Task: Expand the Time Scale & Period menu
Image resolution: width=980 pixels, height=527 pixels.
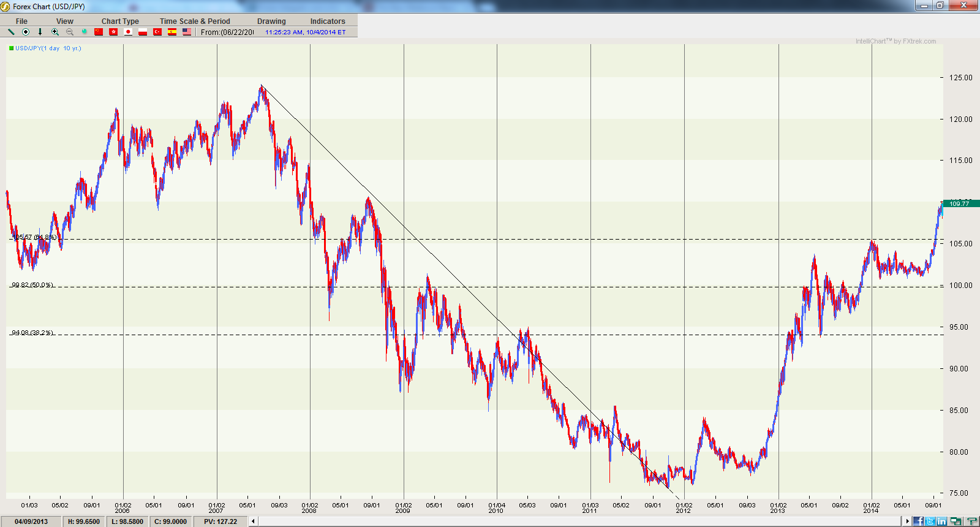Action: pyautogui.click(x=195, y=21)
